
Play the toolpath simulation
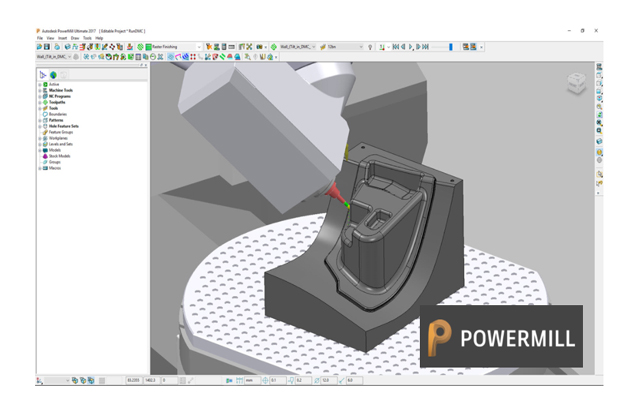tap(411, 47)
